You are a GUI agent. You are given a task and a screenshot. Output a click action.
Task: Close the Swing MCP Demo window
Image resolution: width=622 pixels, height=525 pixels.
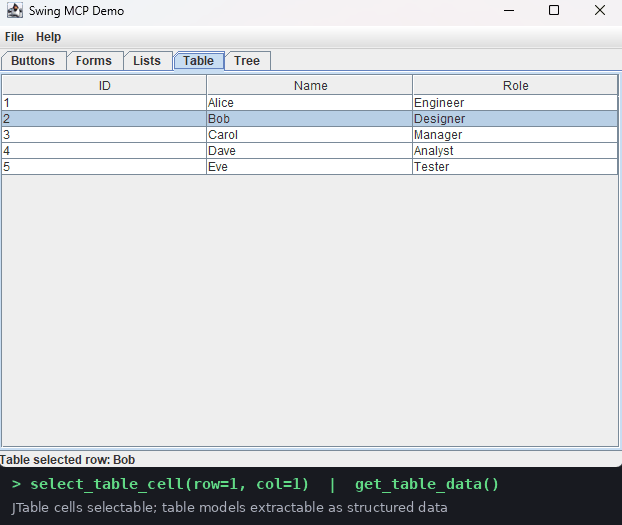click(x=600, y=11)
